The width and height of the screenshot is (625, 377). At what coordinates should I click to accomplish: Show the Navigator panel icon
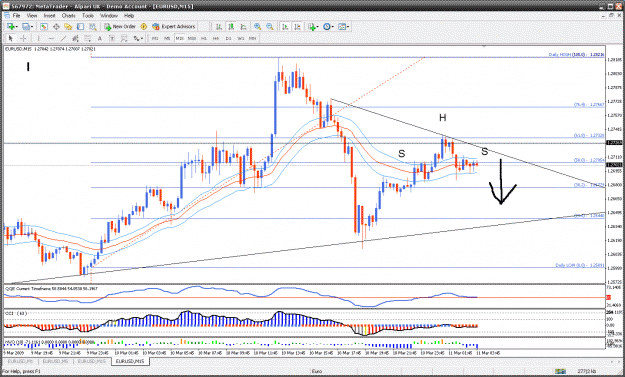(68, 27)
